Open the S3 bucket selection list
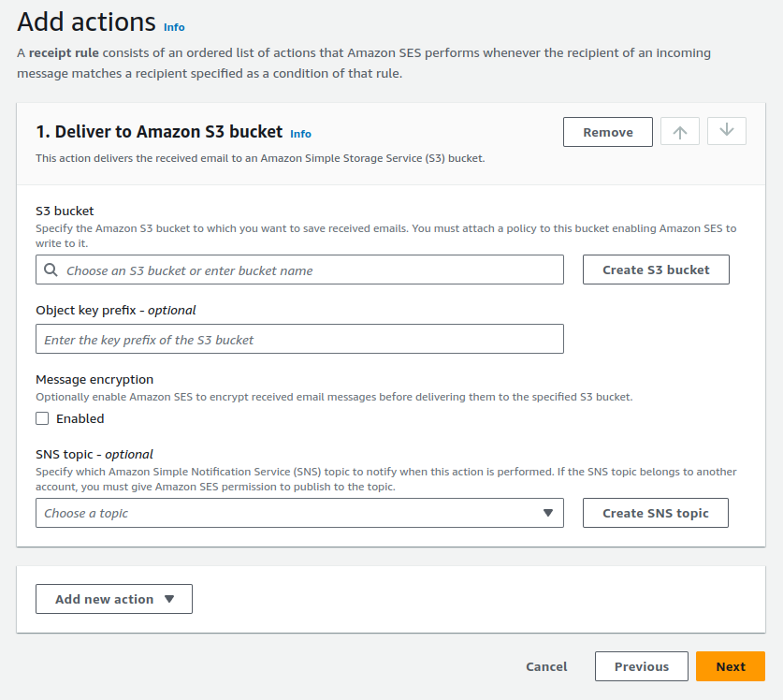This screenshot has width=783, height=700. pyautogui.click(x=299, y=270)
